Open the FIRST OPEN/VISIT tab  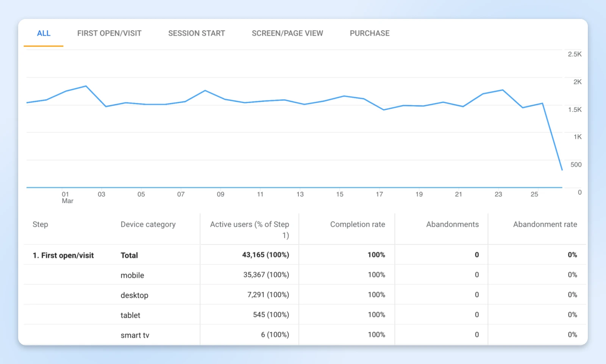tap(109, 33)
